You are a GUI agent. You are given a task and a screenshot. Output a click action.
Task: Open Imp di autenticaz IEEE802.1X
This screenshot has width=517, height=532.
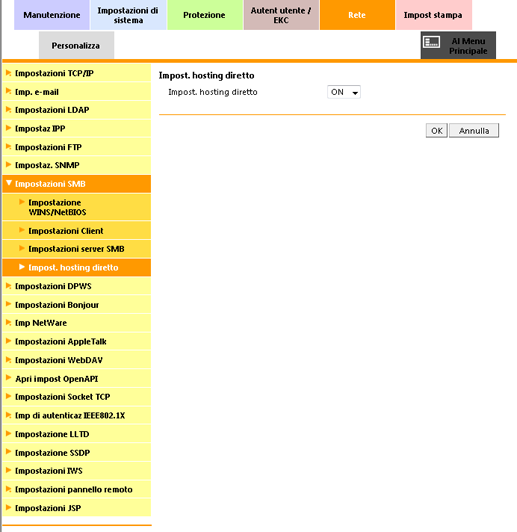(77, 415)
